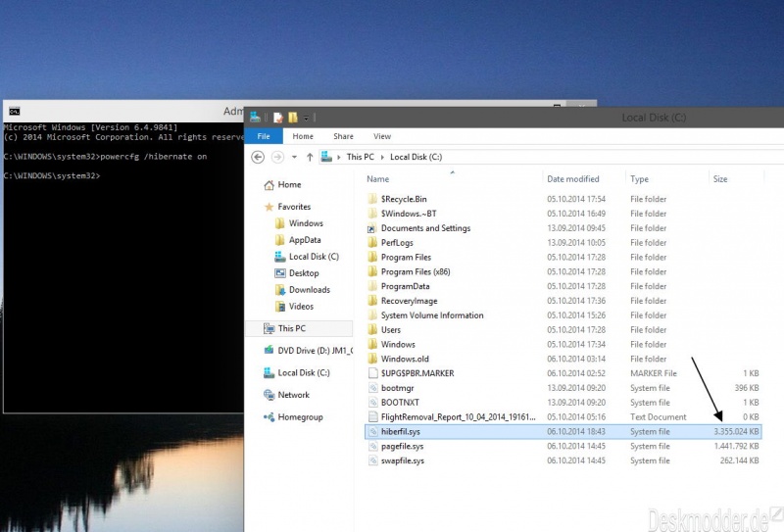Select the hiberfil.sys file name
This screenshot has height=532, width=784.
coord(401,431)
